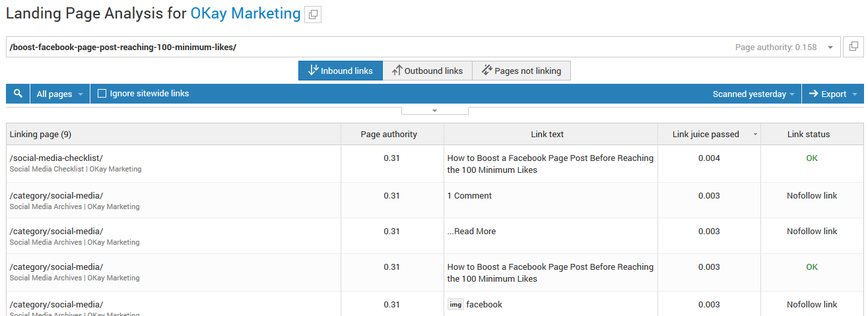868x316 pixels.
Task: Click Nofollow link status in Read More row
Action: 812,232
